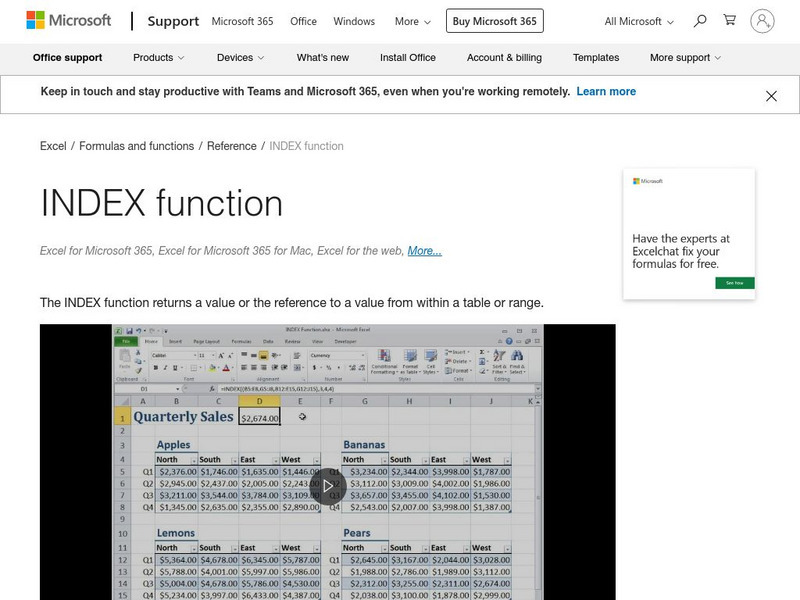Open Templates menu item
Image resolution: width=800 pixels, height=600 pixels.
pos(595,58)
